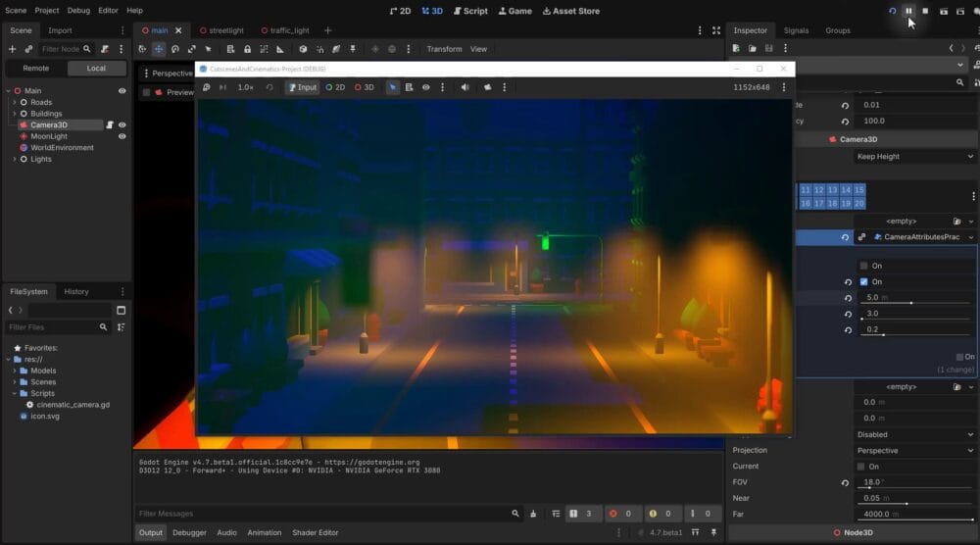Select the Remote scene tree button

35,69
